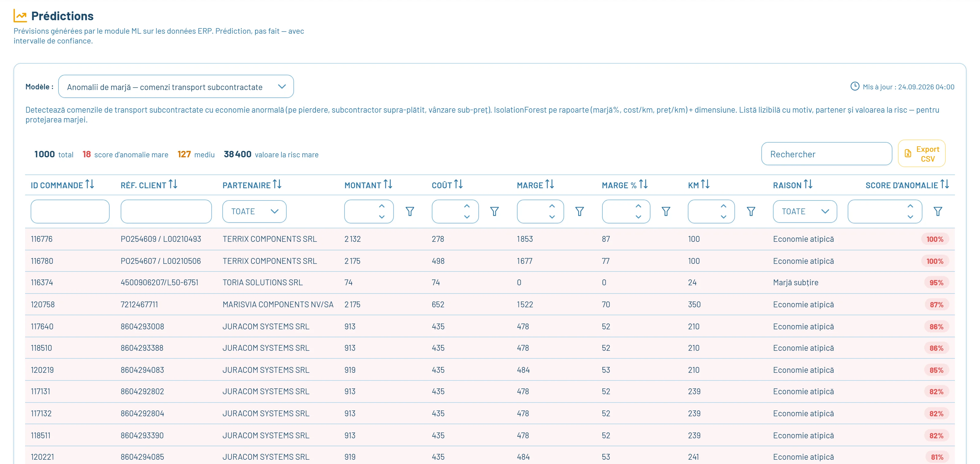Expand the Raison TOATE filter dropdown

point(805,211)
